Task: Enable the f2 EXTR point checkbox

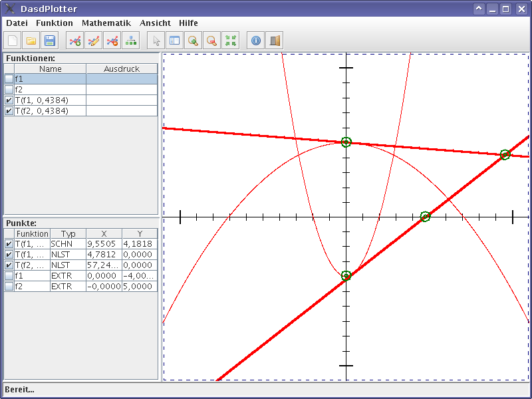Action: coord(9,287)
